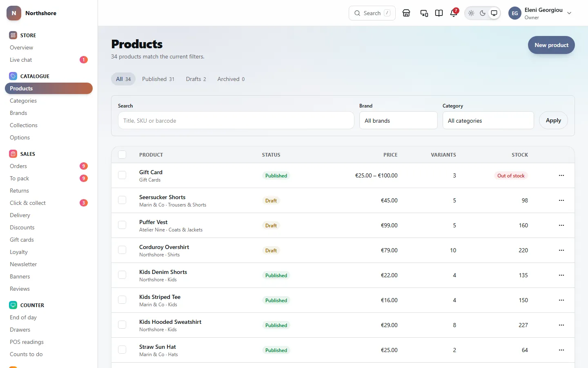Check the Kids Denim Shorts checkbox
The width and height of the screenshot is (588, 368).
tap(122, 275)
